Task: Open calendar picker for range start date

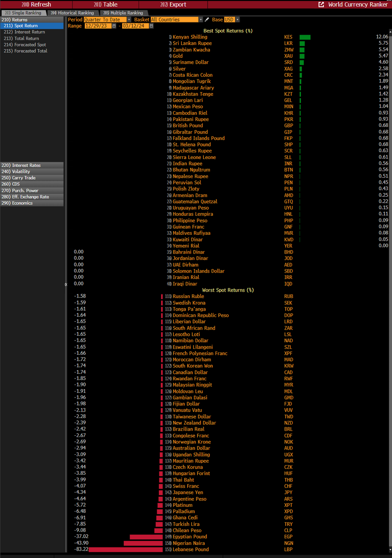Action: [114, 26]
